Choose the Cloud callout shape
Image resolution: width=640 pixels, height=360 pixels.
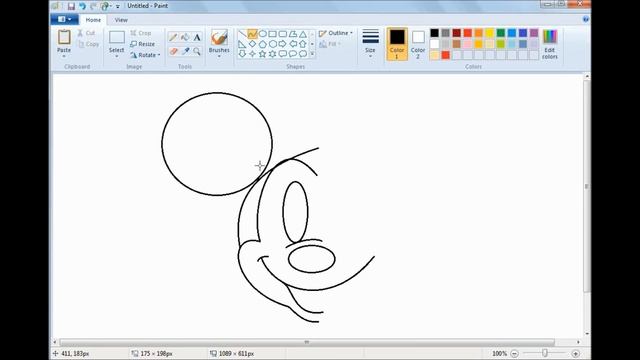303,53
